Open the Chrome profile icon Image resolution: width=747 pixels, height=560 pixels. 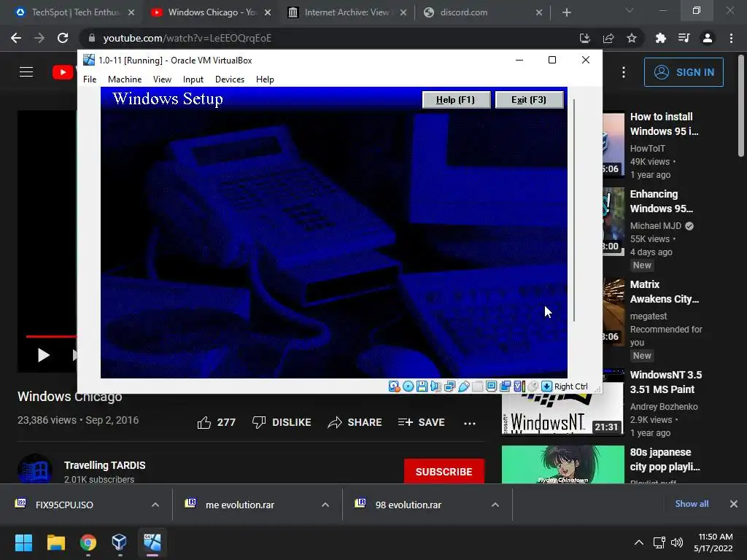pos(708,38)
